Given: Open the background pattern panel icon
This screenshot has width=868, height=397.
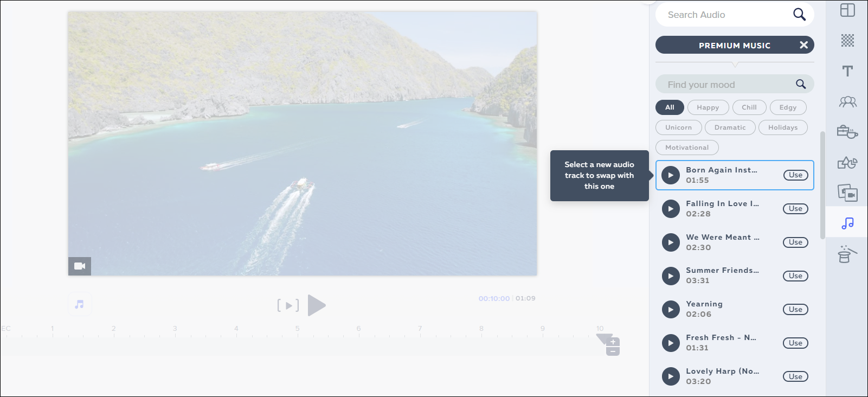Looking at the screenshot, I should pos(847,41).
